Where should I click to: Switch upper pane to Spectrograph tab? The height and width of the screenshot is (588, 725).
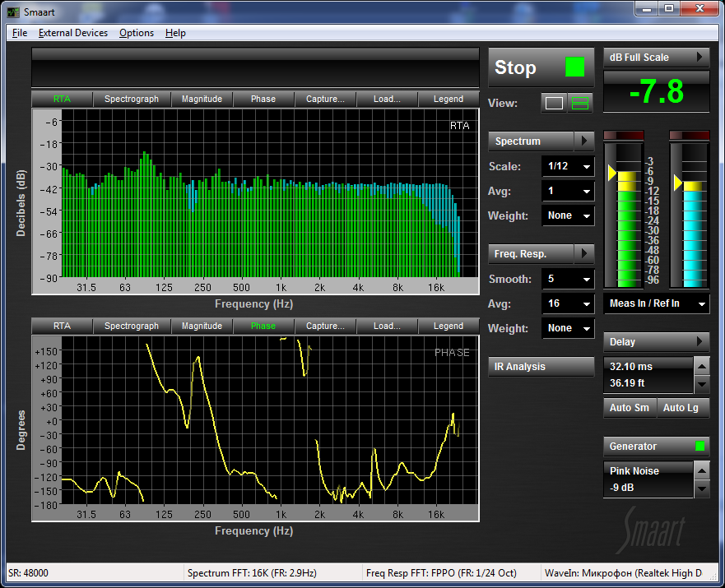pos(132,99)
